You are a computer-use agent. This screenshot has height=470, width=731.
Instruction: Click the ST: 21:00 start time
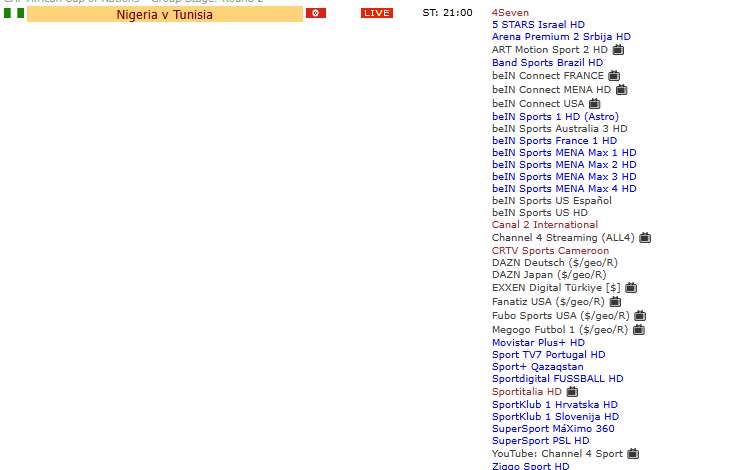(x=447, y=13)
